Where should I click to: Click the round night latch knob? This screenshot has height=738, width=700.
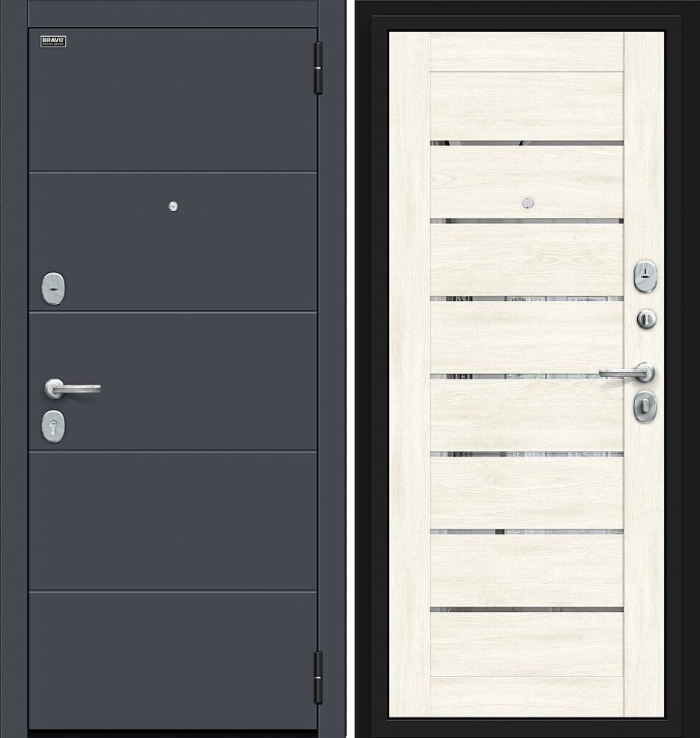coord(646,319)
